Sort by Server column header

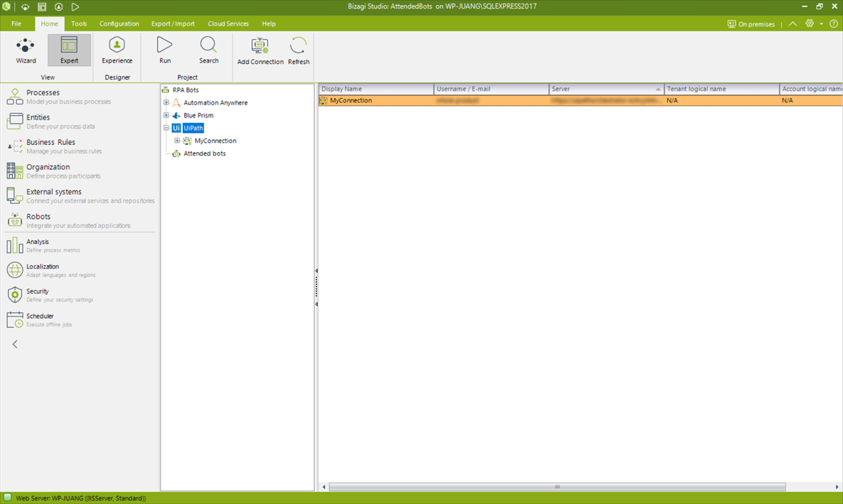606,89
